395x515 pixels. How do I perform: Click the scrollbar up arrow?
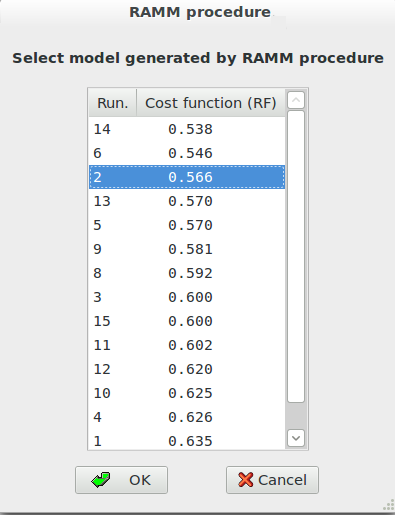click(x=296, y=100)
